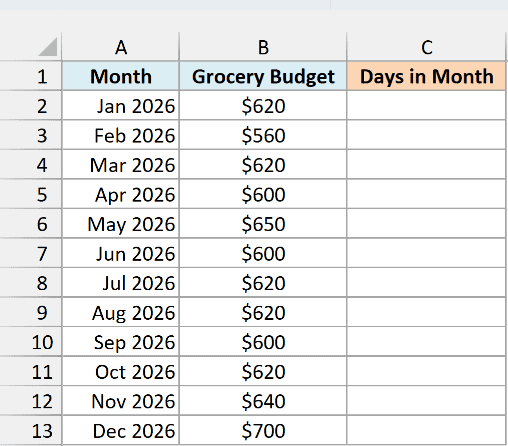Screen dimensions: 508x446
Task: Click the $600 cell in Sep 2026 row
Action: pyautogui.click(x=263, y=341)
